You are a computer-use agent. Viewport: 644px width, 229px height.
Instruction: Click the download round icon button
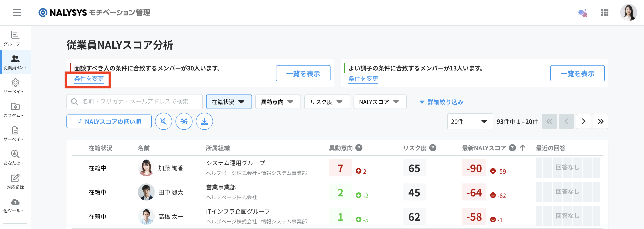(x=204, y=121)
